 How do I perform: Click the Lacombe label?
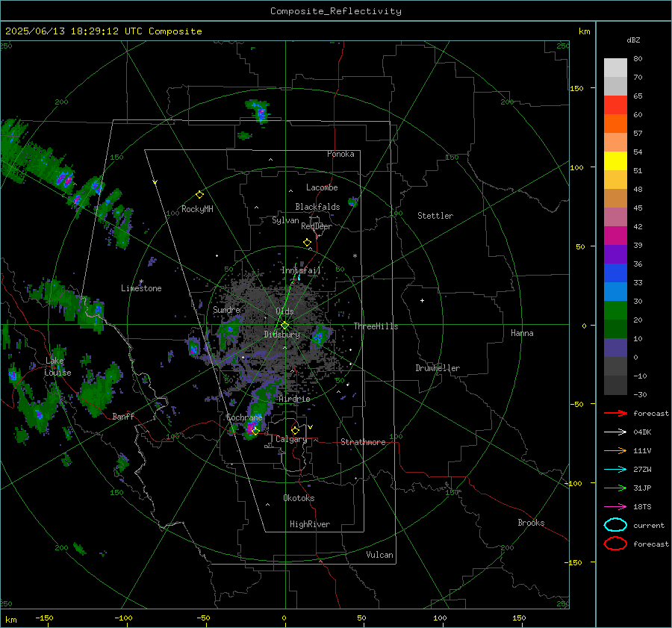click(x=322, y=187)
